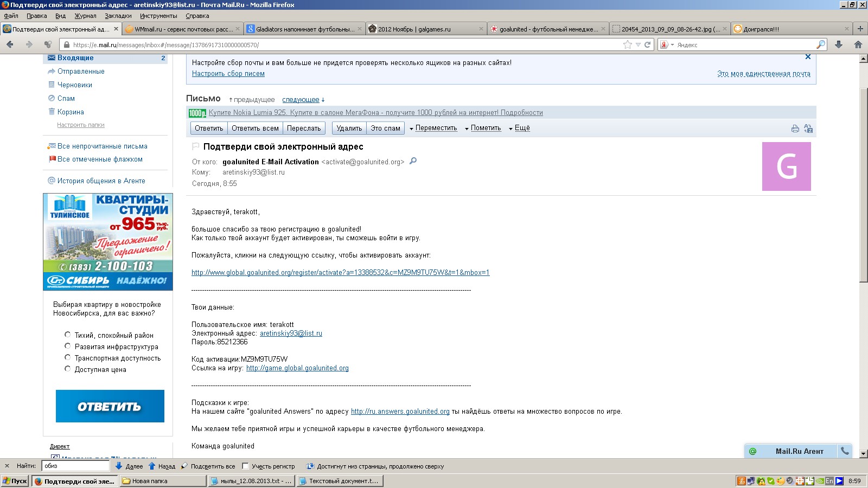Open Закладки menu
This screenshot has height=488, width=868.
coord(118,16)
